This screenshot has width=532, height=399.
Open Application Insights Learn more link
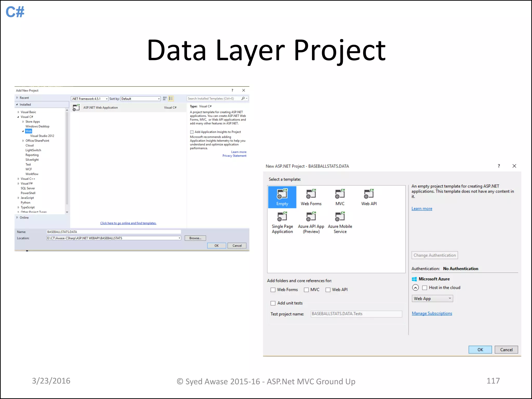point(239,152)
